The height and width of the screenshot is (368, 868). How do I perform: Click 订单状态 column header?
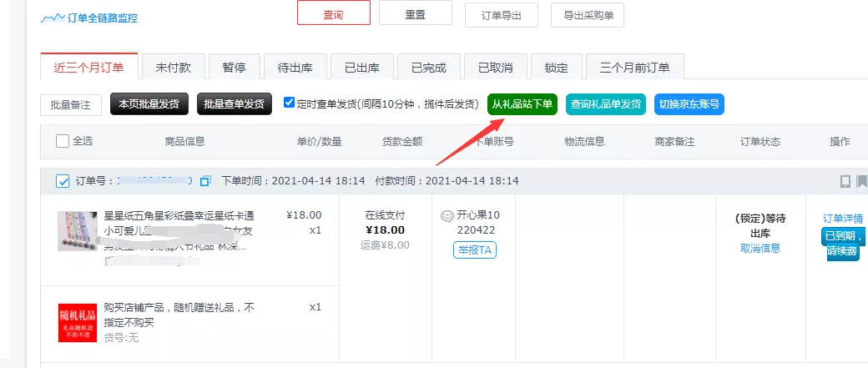point(760,142)
